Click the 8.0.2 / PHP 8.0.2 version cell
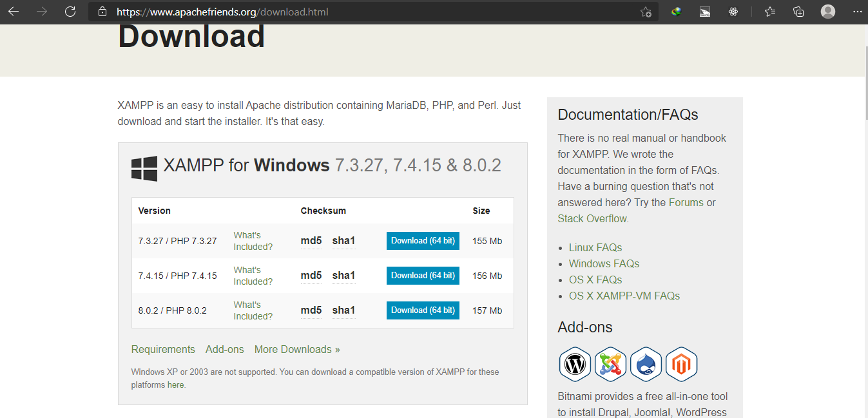The width and height of the screenshot is (868, 418). tap(172, 311)
